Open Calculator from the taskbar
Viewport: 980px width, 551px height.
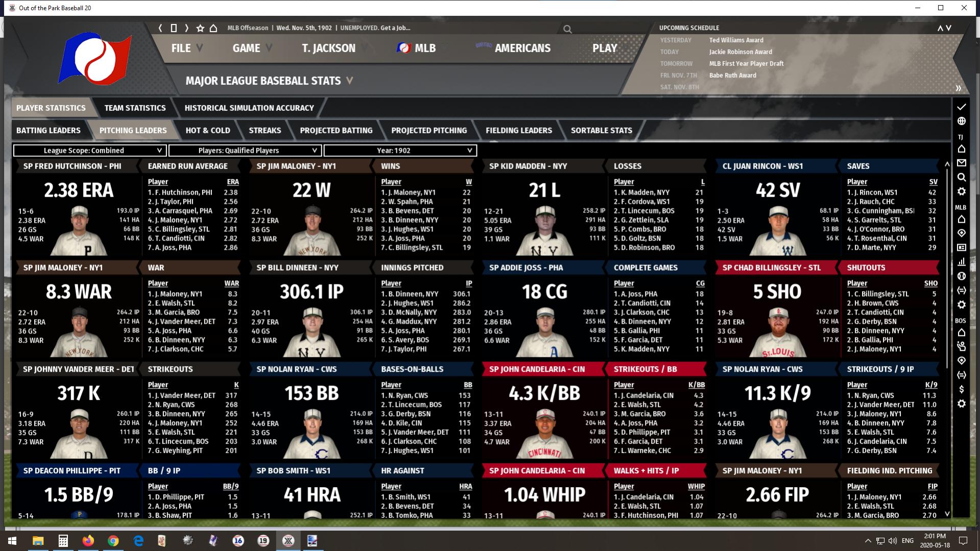click(x=63, y=541)
